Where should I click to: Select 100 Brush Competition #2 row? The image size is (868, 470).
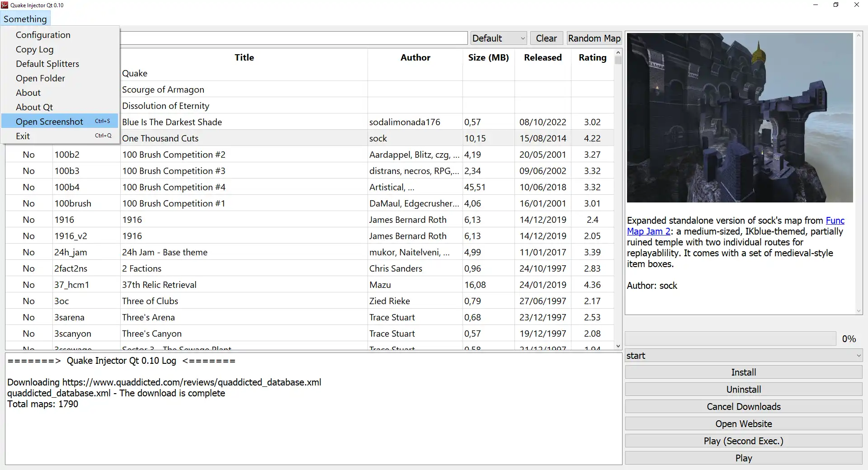click(310, 155)
